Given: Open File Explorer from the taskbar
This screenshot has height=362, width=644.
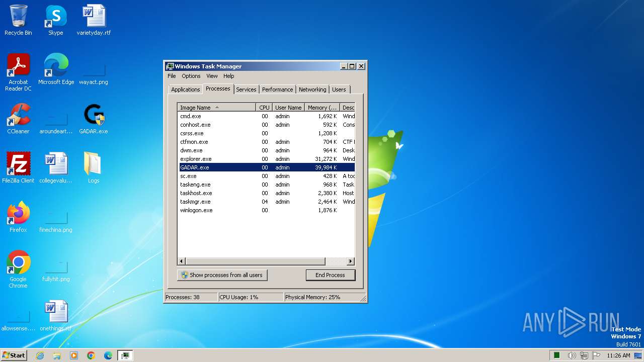Looking at the screenshot, I should (x=57, y=355).
